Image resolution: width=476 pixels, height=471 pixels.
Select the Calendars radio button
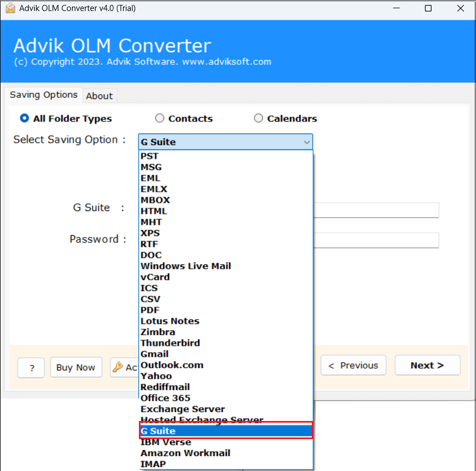[259, 118]
